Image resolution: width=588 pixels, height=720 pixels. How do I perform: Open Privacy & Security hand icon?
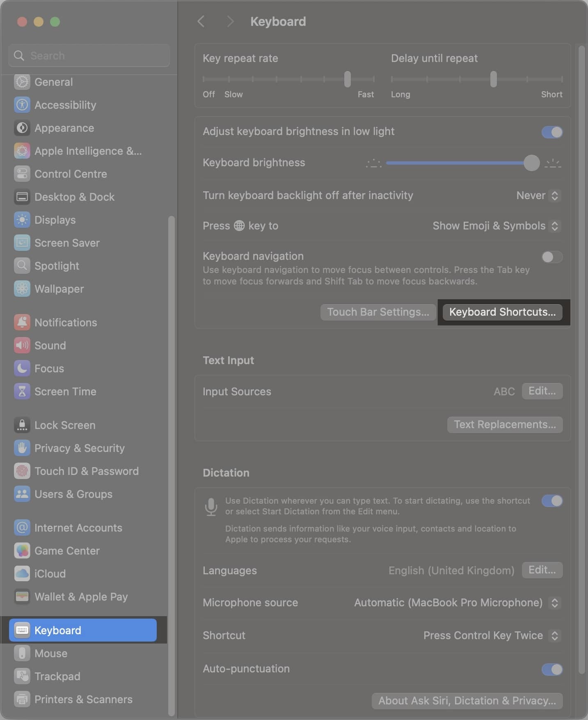click(22, 448)
